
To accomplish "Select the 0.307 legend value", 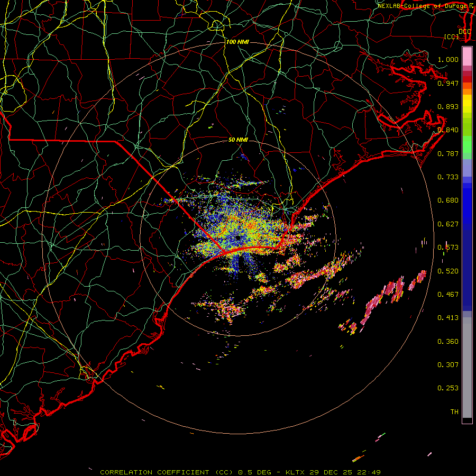I will [448, 365].
